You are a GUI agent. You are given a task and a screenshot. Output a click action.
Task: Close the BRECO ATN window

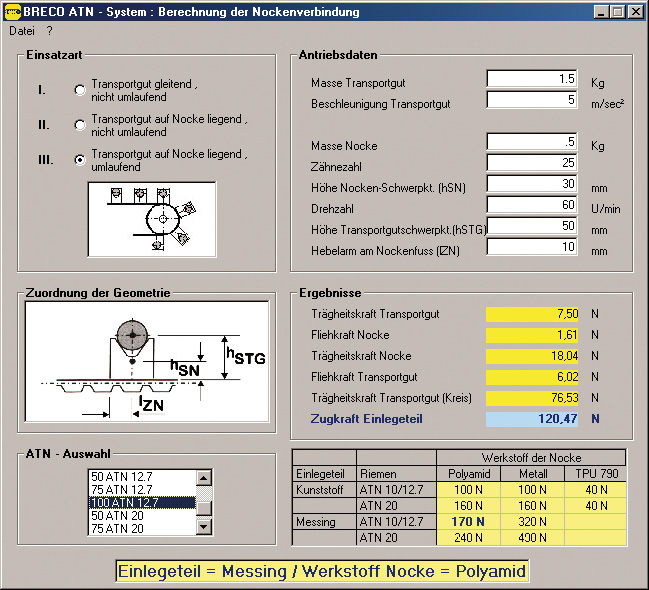point(635,12)
